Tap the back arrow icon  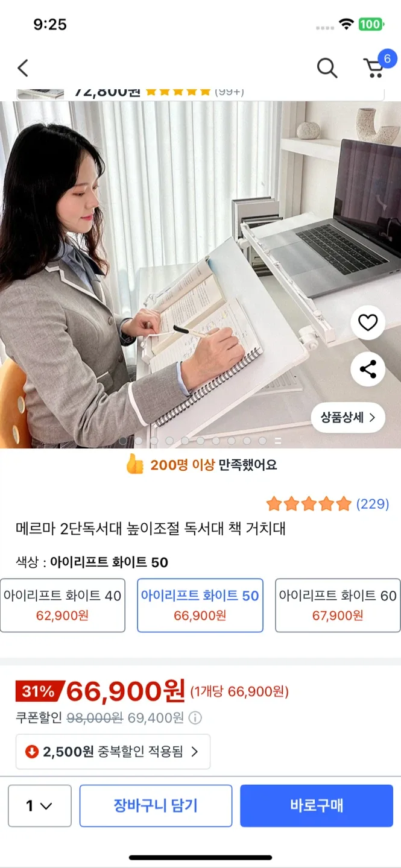pos(23,68)
